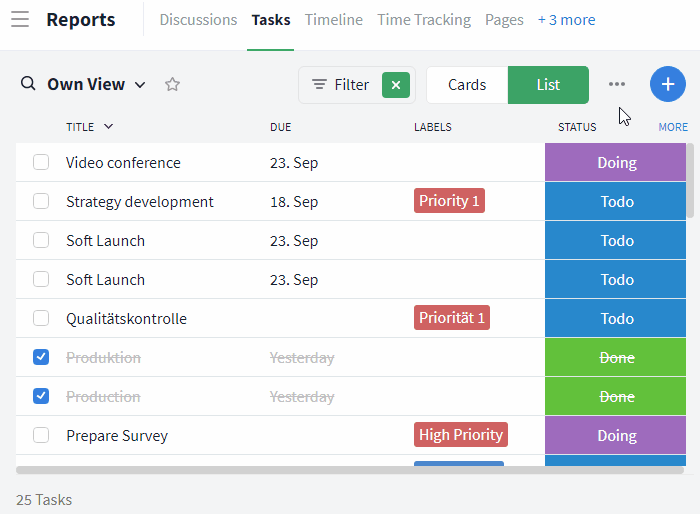Open the Prepare Survey task
Screen dimensions: 700x514
coord(117,435)
